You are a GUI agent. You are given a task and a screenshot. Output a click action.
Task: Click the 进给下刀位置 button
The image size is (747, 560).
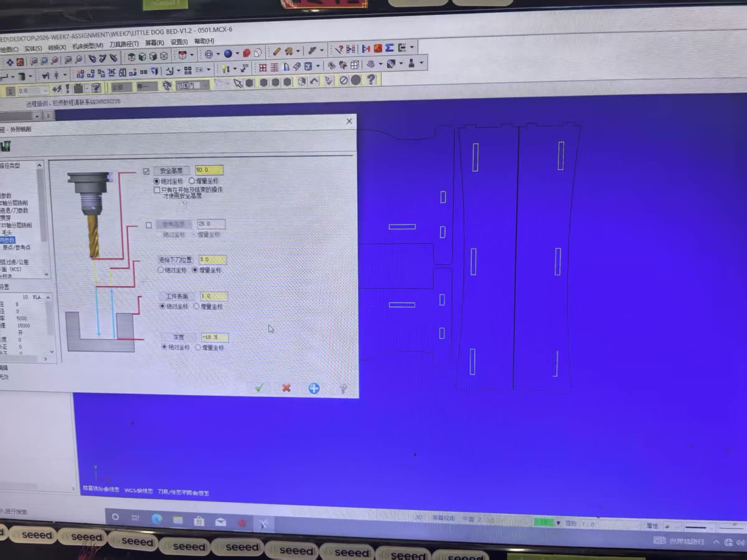coord(175,260)
